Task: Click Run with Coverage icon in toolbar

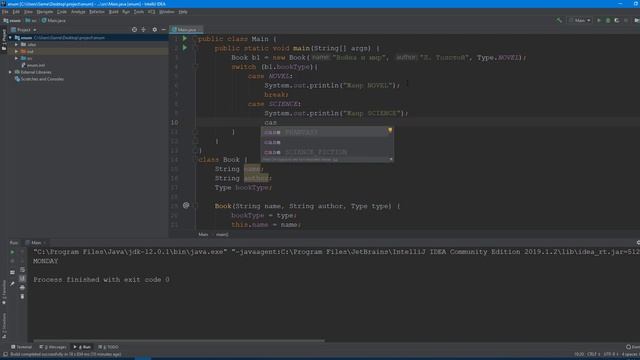Action: click(617, 20)
